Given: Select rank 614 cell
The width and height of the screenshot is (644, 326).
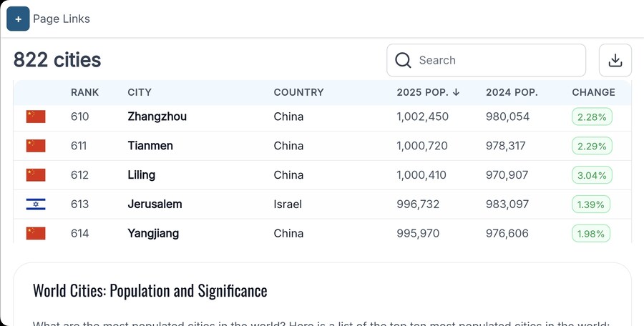Looking at the screenshot, I should coord(79,233).
